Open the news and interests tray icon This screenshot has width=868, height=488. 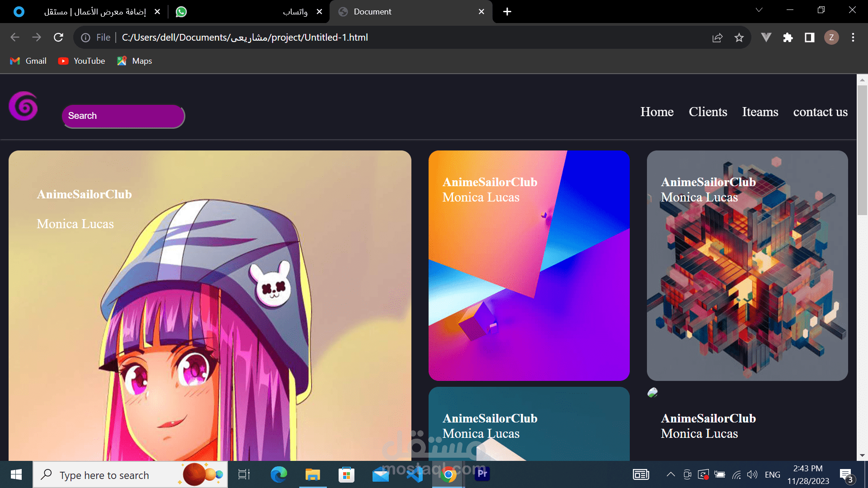[x=641, y=474]
